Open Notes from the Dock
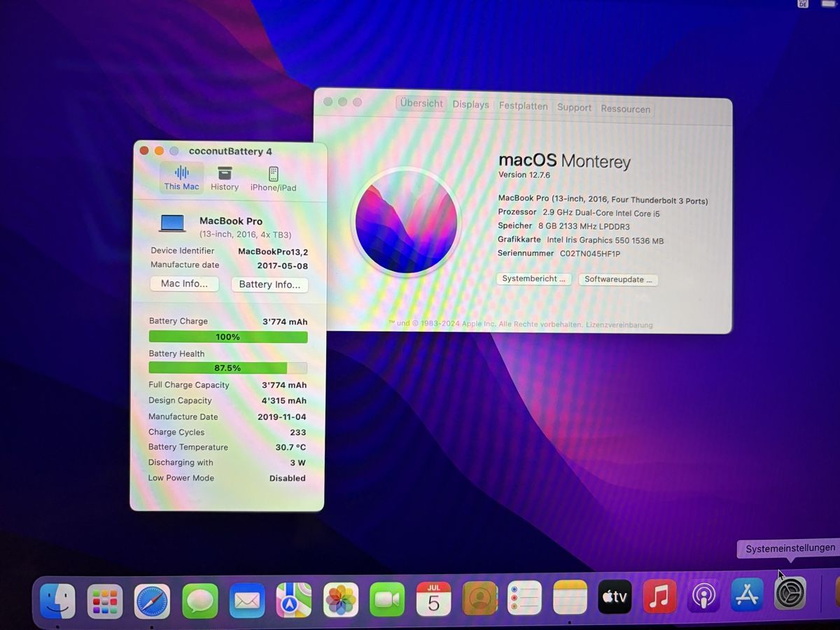Viewport: 840px width, 630px height. [570, 598]
